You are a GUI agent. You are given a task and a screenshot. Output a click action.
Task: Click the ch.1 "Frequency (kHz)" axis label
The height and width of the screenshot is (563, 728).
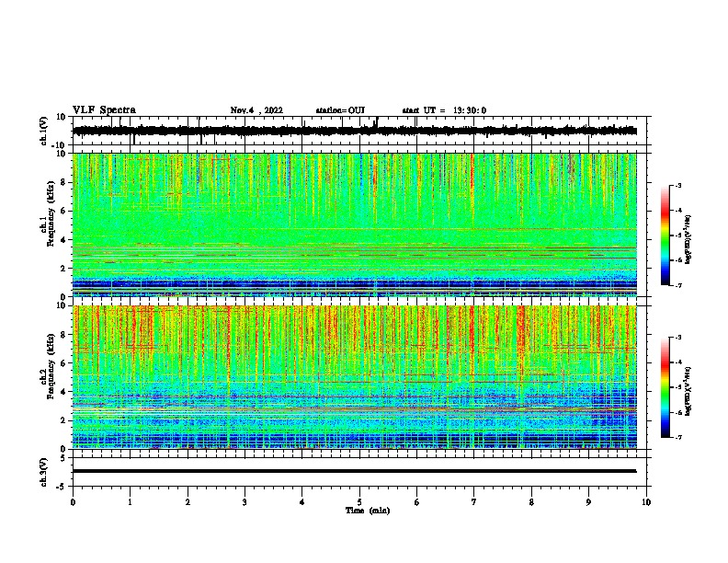[51, 213]
